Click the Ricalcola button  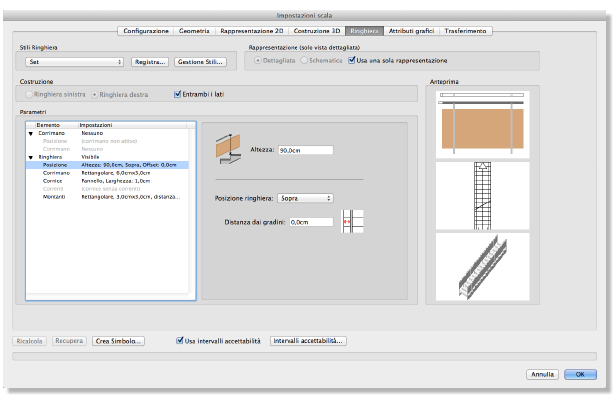click(29, 341)
